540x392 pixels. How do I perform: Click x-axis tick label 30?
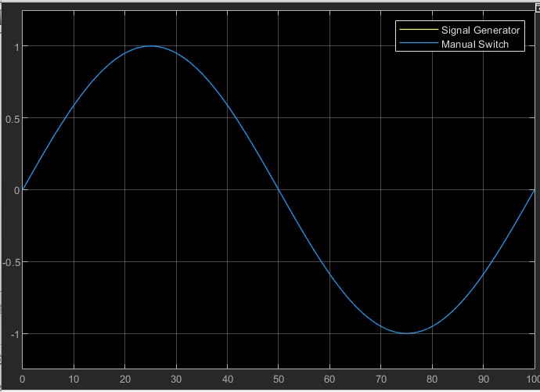point(176,379)
